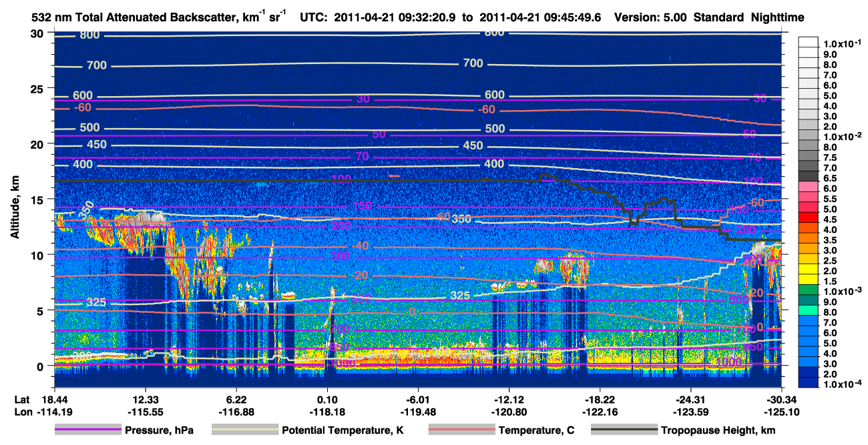This screenshot has width=868, height=445.
Task: Click the Potential Temperature line swatch in legend
Action: pos(244,430)
